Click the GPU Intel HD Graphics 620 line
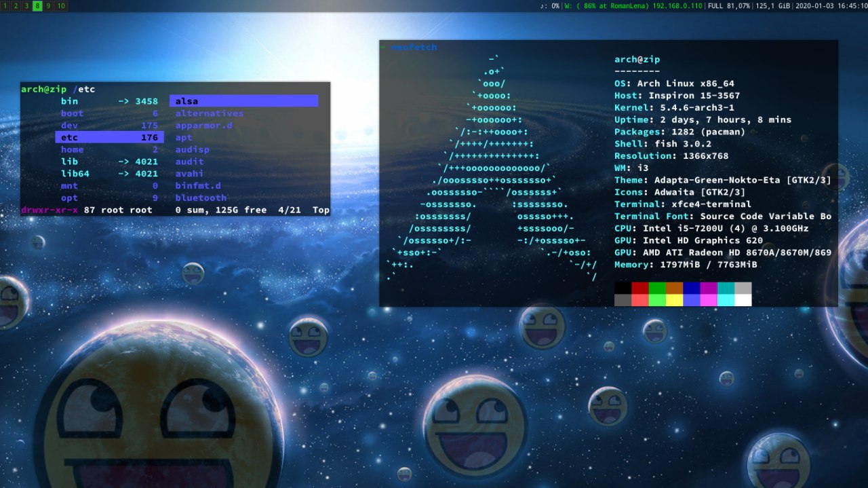The image size is (868, 488). [688, 240]
